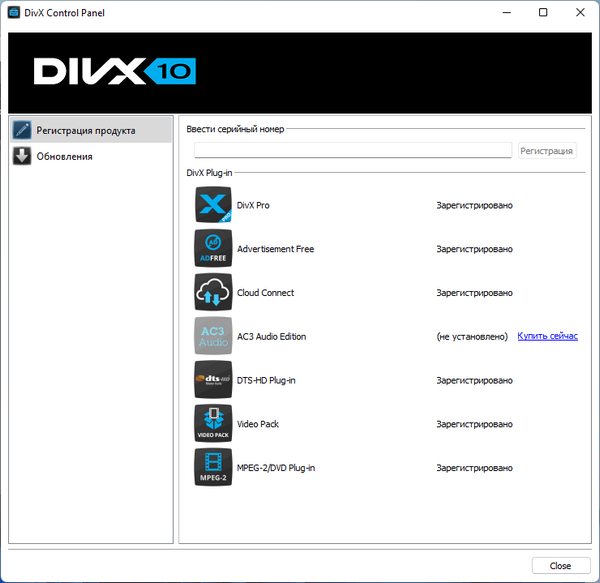Viewport: 600px width, 583px height.
Task: Select the DTS-HD Plug-in icon
Action: 212,380
